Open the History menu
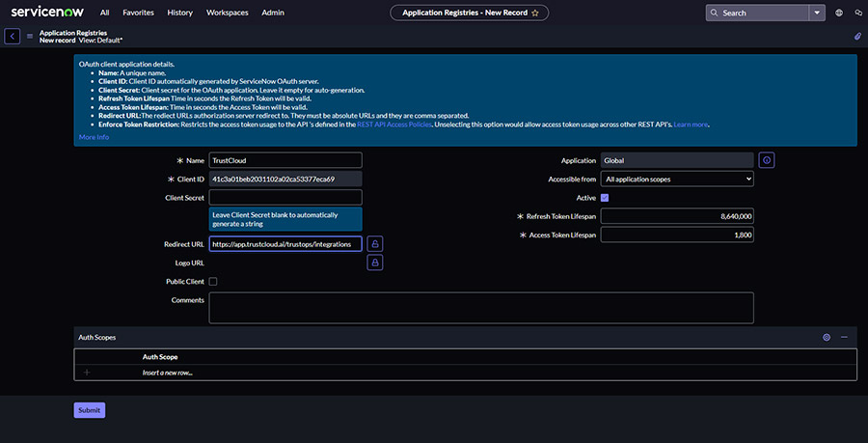The image size is (868, 443). point(180,13)
